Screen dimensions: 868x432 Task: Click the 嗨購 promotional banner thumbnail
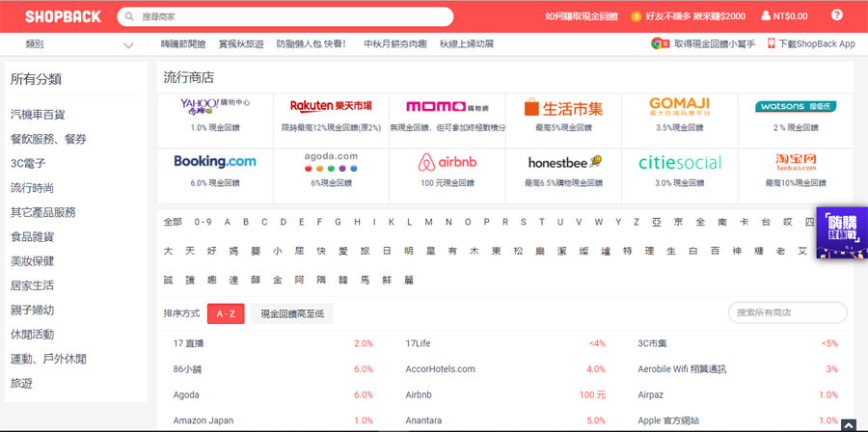point(841,232)
